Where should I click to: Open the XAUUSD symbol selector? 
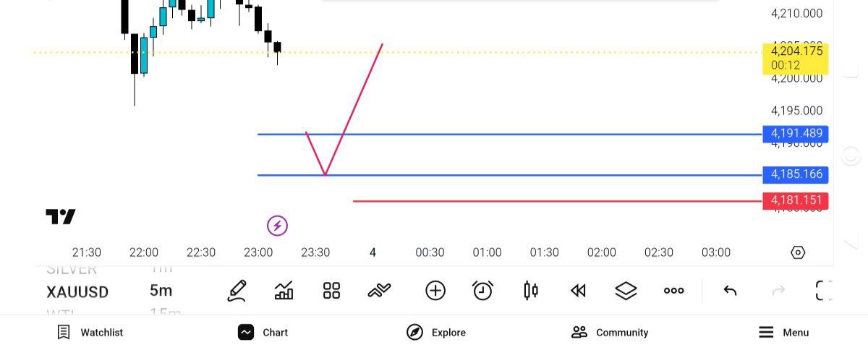pos(77,292)
